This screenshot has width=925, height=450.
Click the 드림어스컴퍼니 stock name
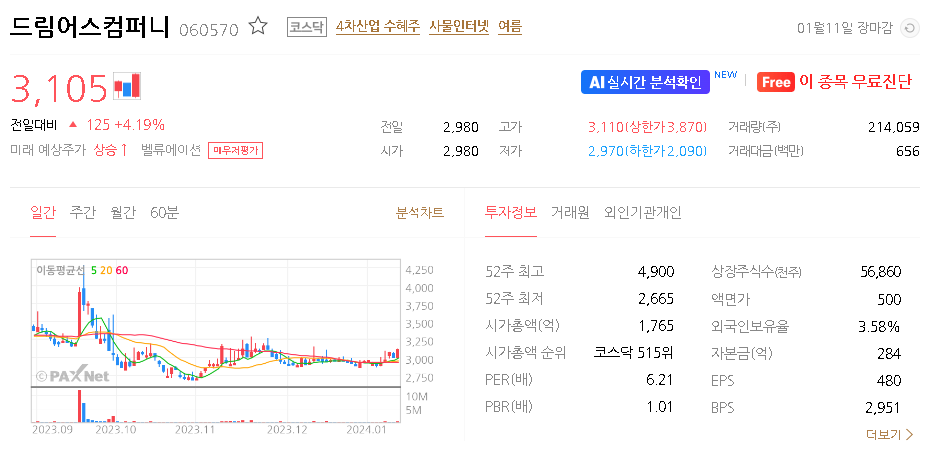[x=90, y=27]
